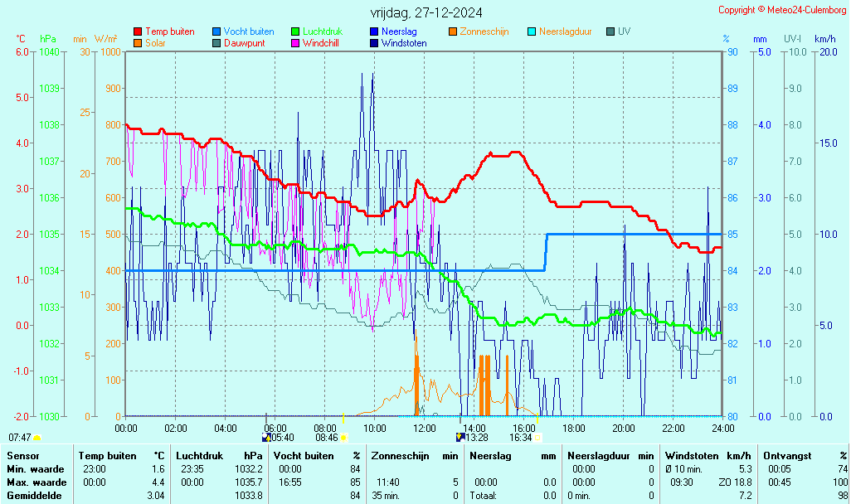Click the yellow icon next to 07:47

(37, 437)
